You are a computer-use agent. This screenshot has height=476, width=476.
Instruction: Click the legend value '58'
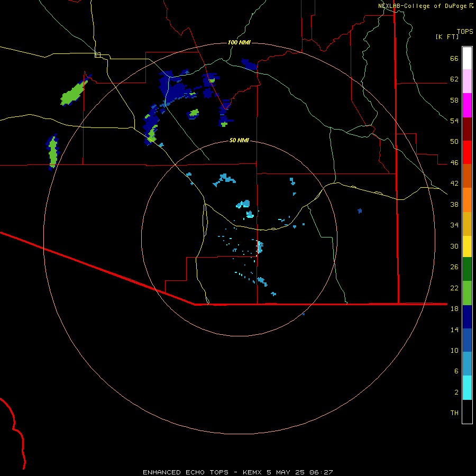coord(454,100)
